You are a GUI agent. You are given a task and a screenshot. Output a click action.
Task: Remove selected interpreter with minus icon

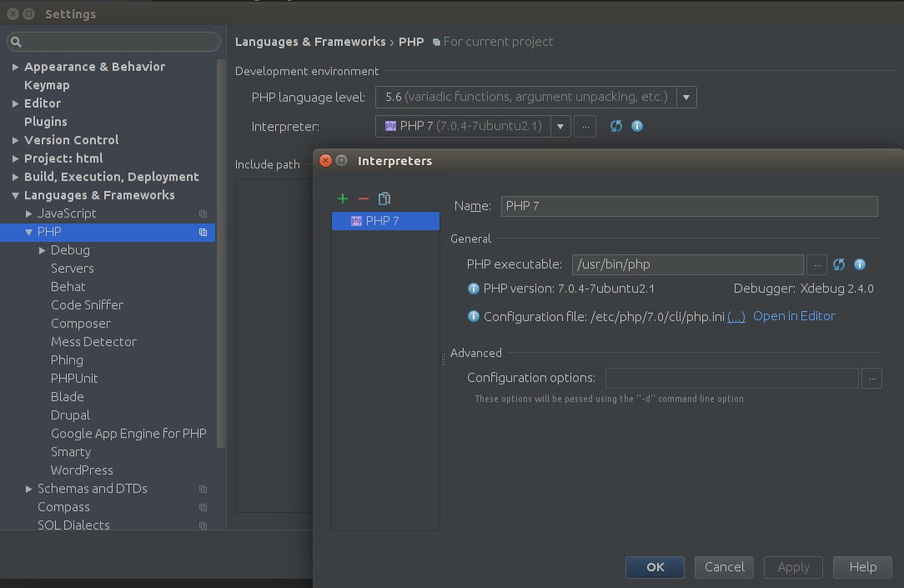pos(363,199)
